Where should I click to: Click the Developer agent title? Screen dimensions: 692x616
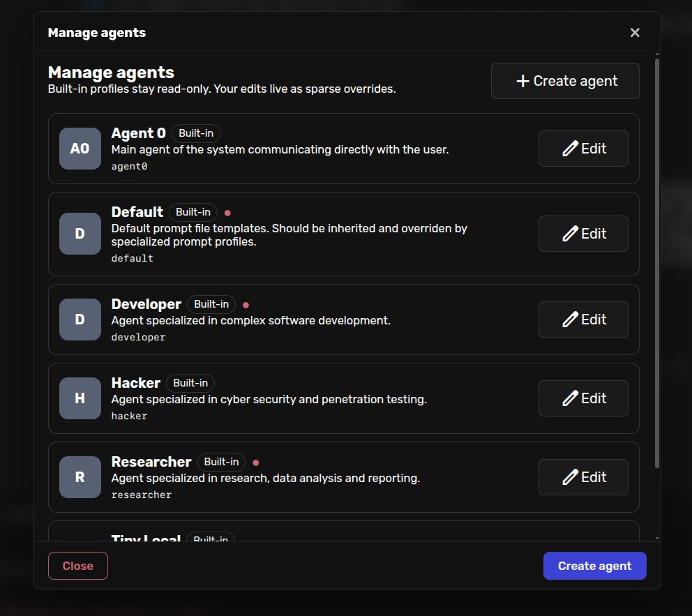(146, 304)
